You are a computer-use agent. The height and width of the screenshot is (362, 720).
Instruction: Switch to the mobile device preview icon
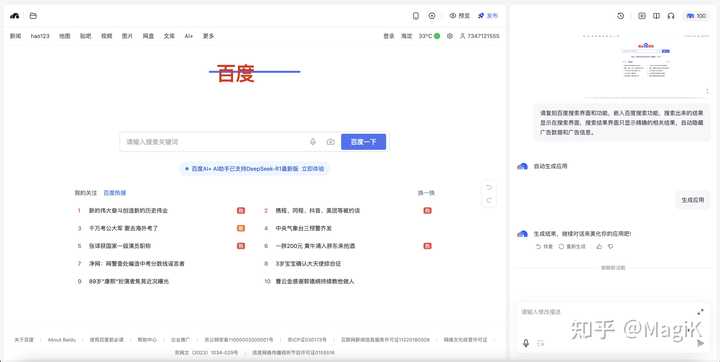[416, 16]
